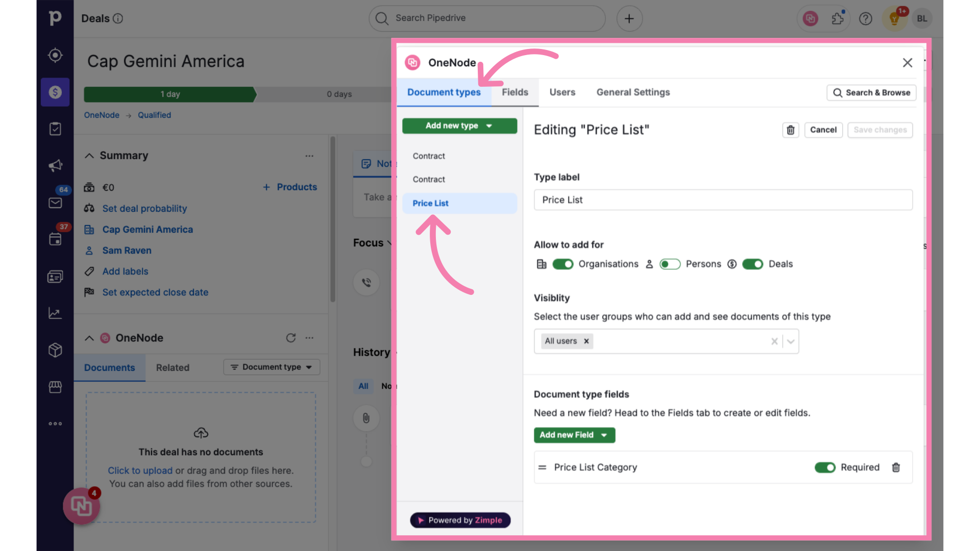Delete the Price List document type
The height and width of the screenshot is (551, 980).
coord(791,130)
